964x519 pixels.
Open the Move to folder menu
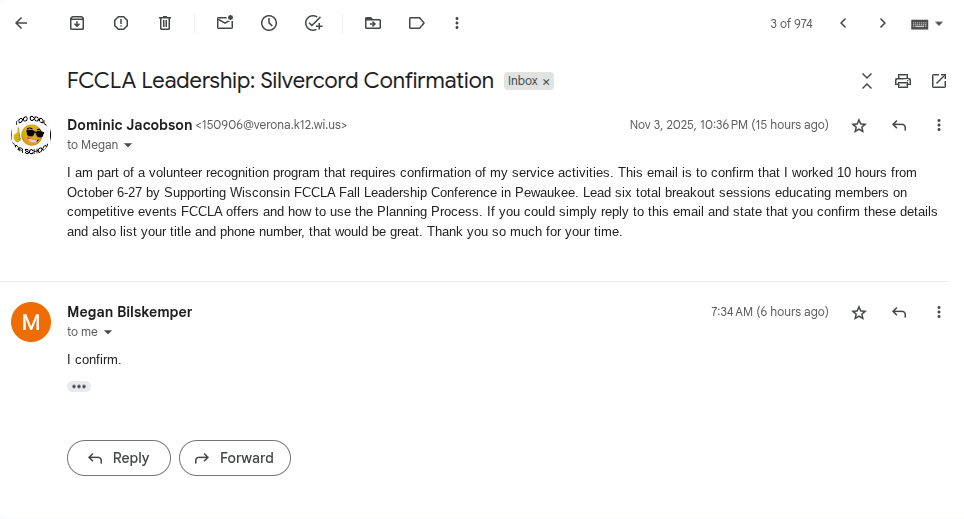click(373, 23)
